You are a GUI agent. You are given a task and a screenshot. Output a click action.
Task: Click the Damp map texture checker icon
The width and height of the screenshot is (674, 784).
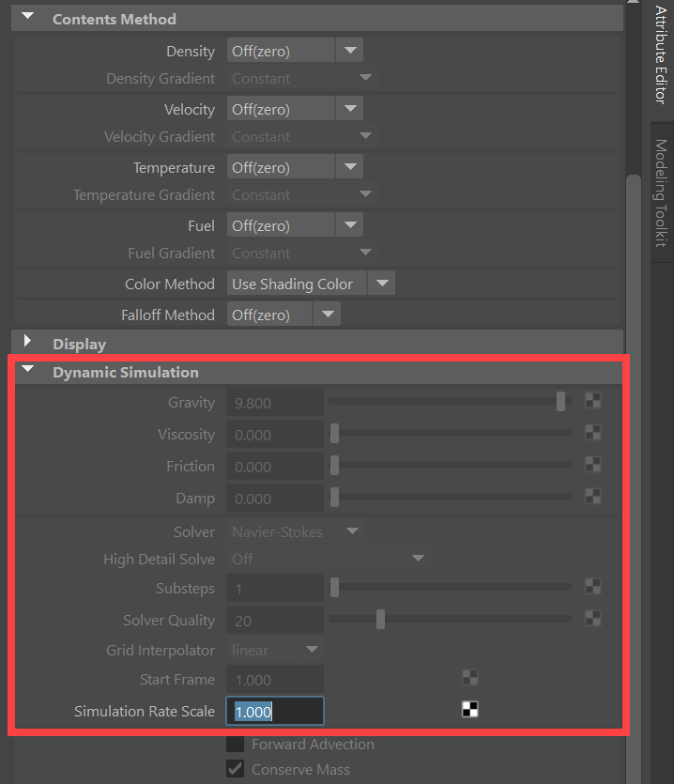593,497
